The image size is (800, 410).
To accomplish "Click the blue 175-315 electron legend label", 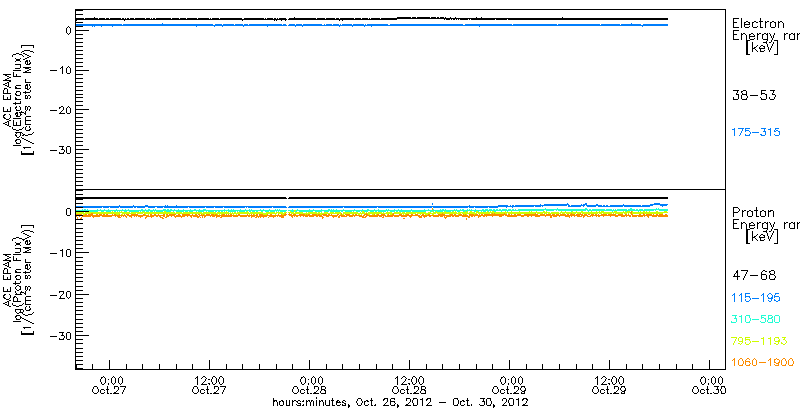I will point(756,133).
